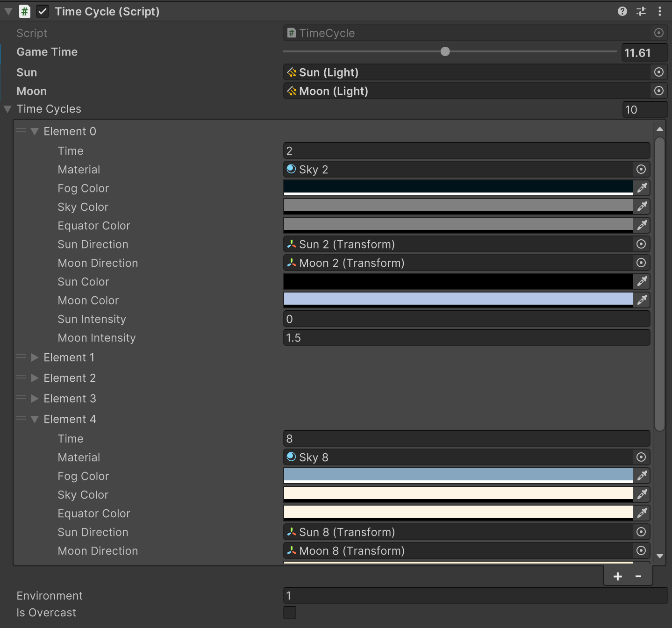Collapse the Time Cycles list
The image size is (672, 628).
coord(7,109)
